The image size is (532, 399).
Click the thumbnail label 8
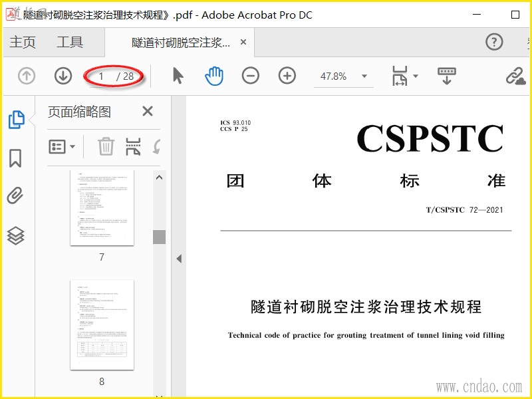102,381
